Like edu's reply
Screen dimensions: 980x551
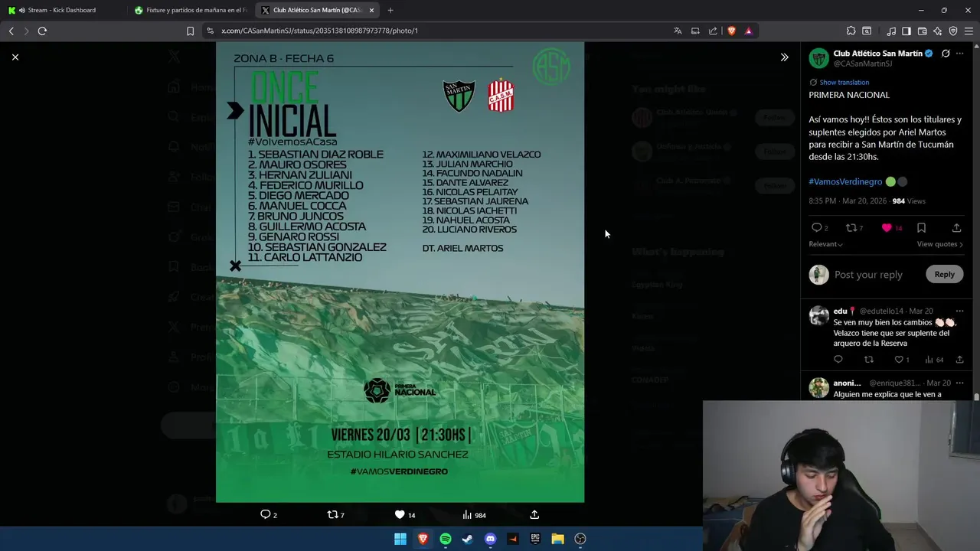tap(899, 360)
